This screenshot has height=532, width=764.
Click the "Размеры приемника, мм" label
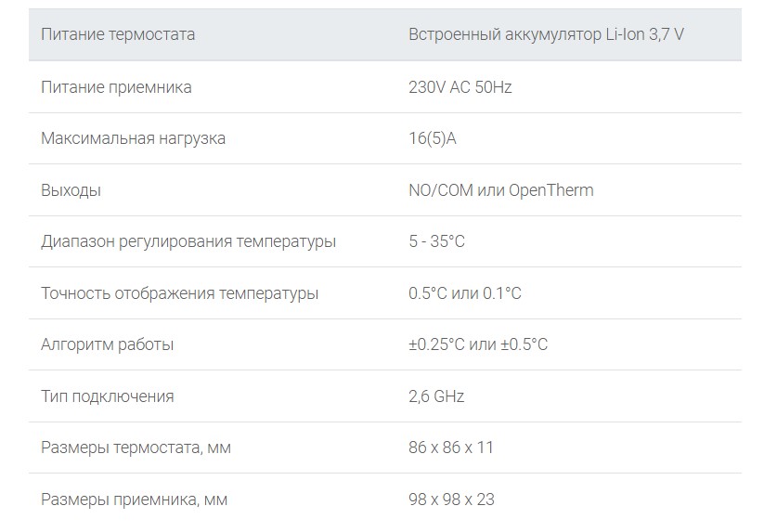(x=134, y=500)
